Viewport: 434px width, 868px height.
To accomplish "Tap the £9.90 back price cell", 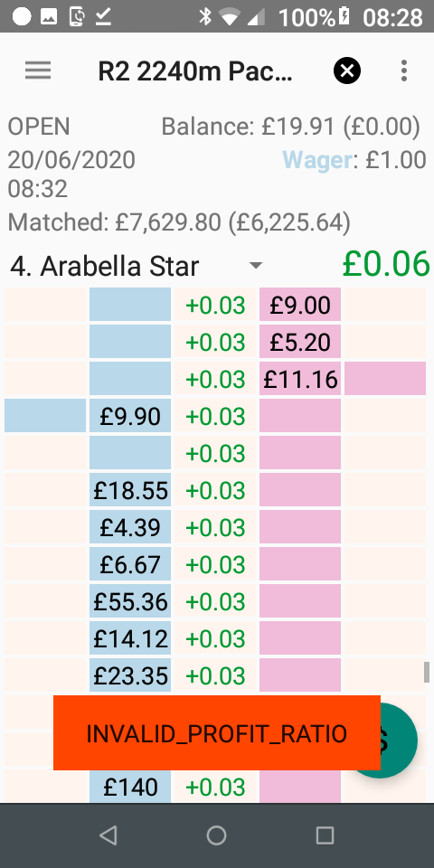I will point(130,416).
